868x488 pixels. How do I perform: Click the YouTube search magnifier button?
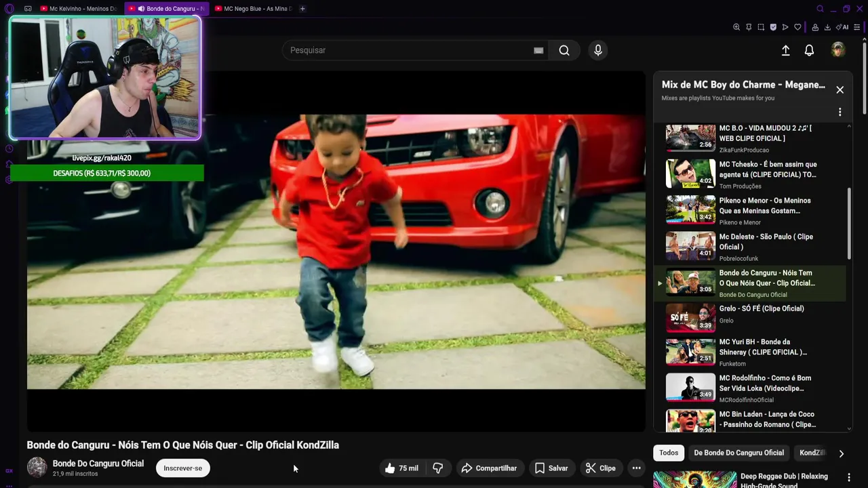(564, 50)
